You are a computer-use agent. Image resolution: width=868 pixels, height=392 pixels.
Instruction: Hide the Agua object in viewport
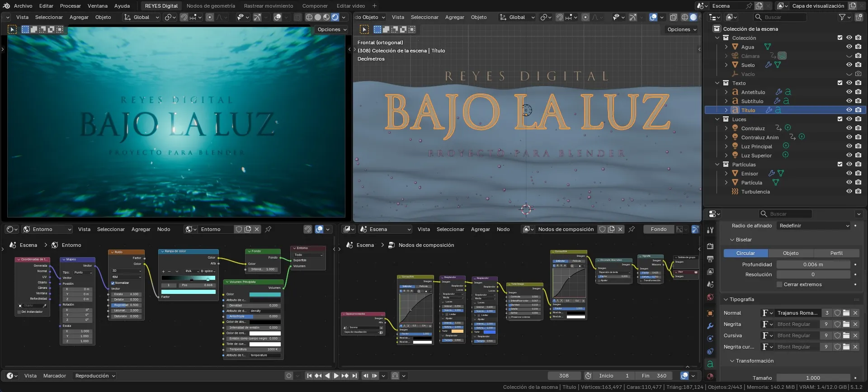(x=849, y=47)
